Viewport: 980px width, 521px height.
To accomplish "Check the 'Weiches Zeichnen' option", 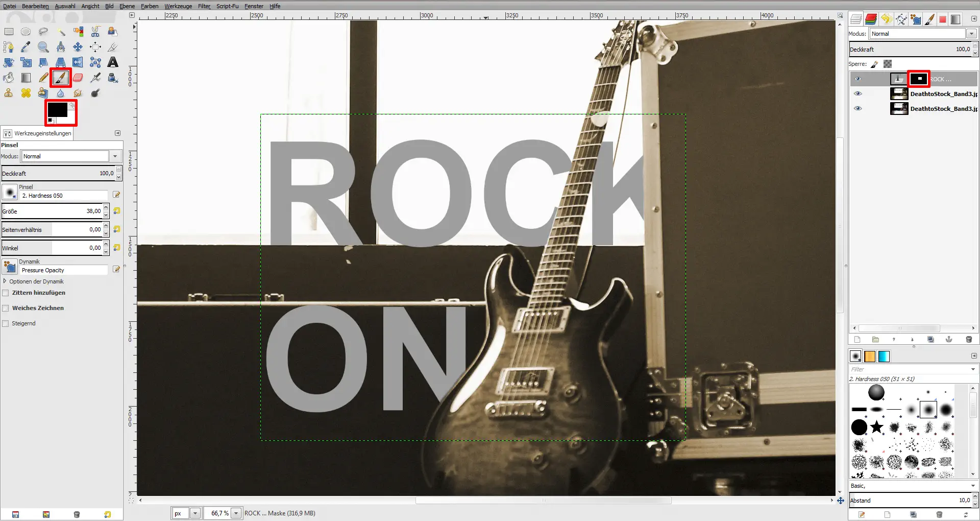I will (6, 309).
